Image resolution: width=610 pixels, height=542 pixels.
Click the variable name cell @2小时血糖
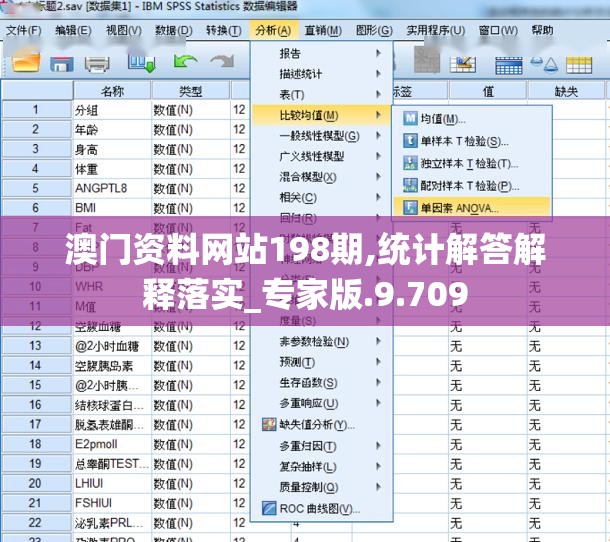[112, 346]
